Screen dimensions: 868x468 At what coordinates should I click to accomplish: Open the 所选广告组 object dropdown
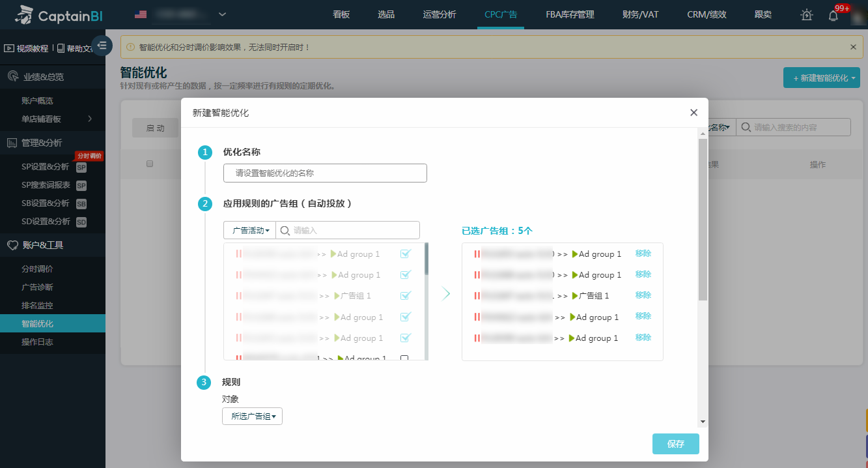coord(252,417)
